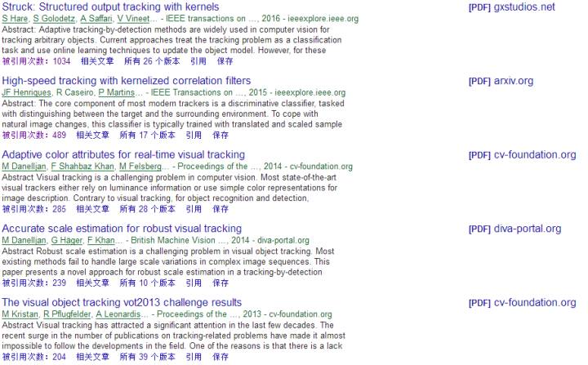Screen dimensions: 588x365
Task: View the 489 citing articles link
Action: pyautogui.click(x=33, y=135)
